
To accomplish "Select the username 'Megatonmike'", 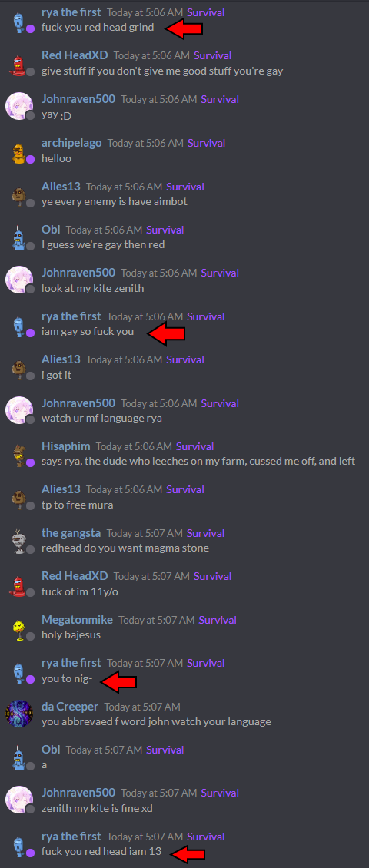I will [77, 619].
